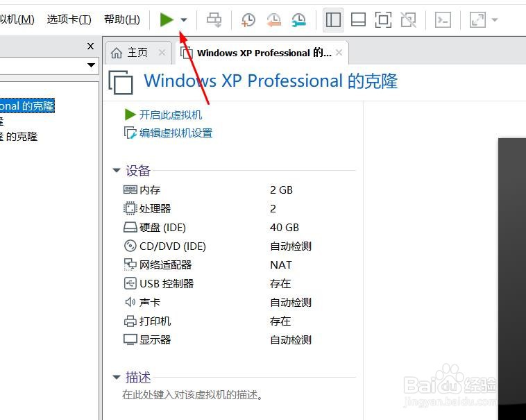Click the monitor icon beside 显示器
The width and height of the screenshot is (526, 420).
[x=130, y=339]
